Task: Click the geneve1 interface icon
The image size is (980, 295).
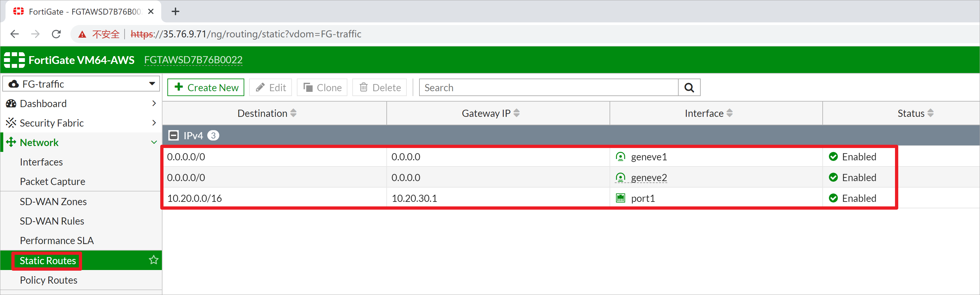Action: pos(620,157)
